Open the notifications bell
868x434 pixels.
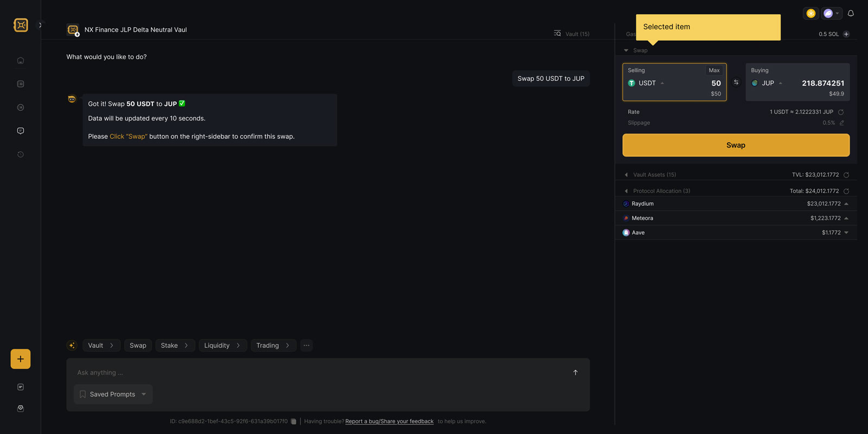[x=851, y=14]
